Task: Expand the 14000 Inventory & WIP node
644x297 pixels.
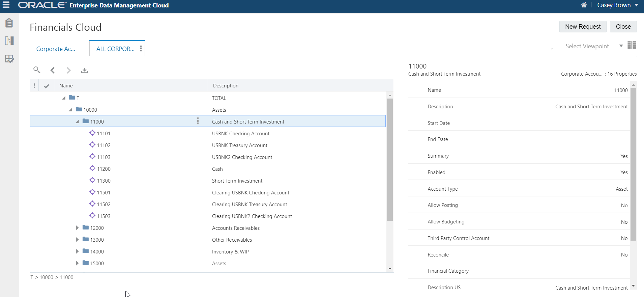Action: click(77, 251)
